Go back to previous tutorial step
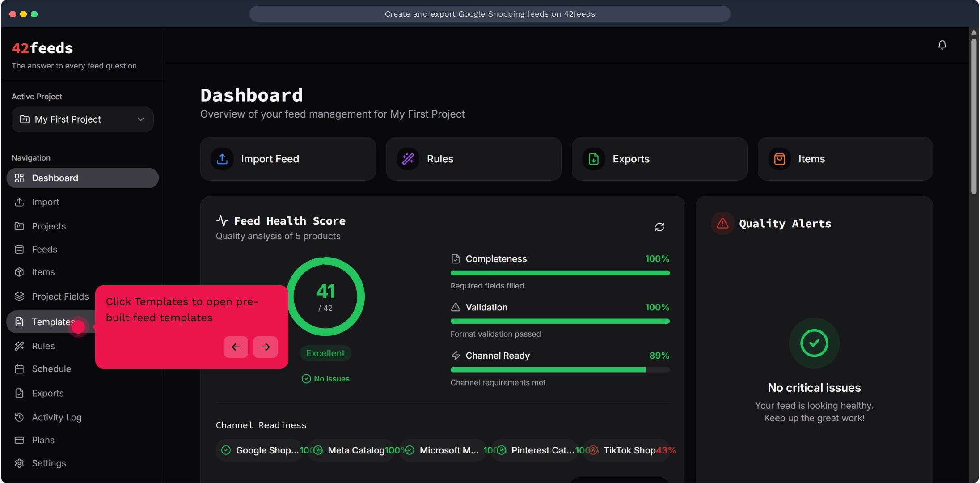The width and height of the screenshot is (980, 483). click(236, 347)
